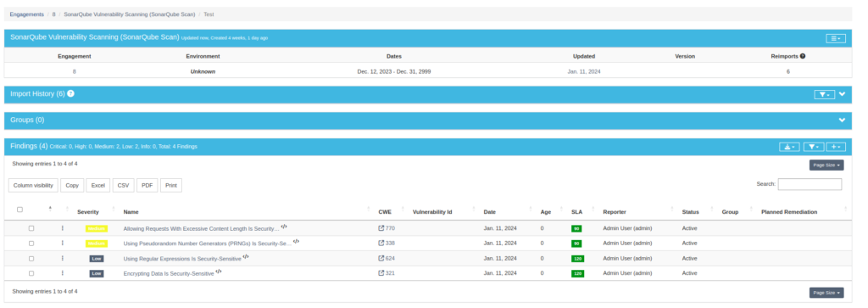Open kebab menu for Encrypting Data finding
Viewport: 868px width, 308px height.
coord(62,272)
